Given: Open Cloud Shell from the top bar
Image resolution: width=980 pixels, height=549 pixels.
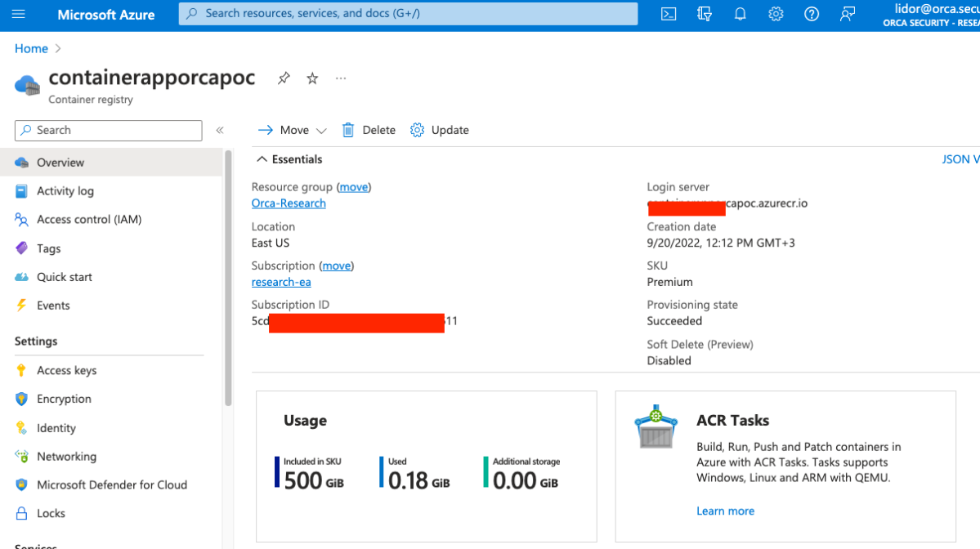Looking at the screenshot, I should tap(668, 14).
